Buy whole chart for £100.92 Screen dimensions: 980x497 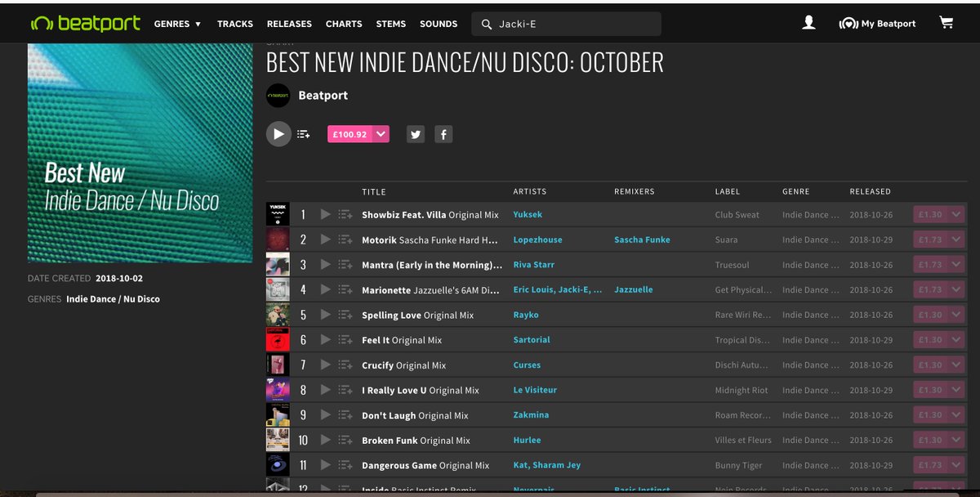[x=350, y=134]
